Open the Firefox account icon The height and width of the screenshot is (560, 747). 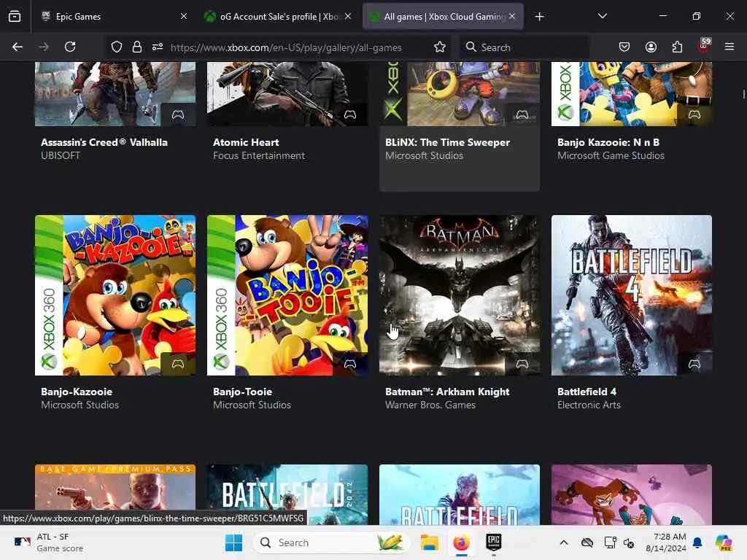(651, 47)
